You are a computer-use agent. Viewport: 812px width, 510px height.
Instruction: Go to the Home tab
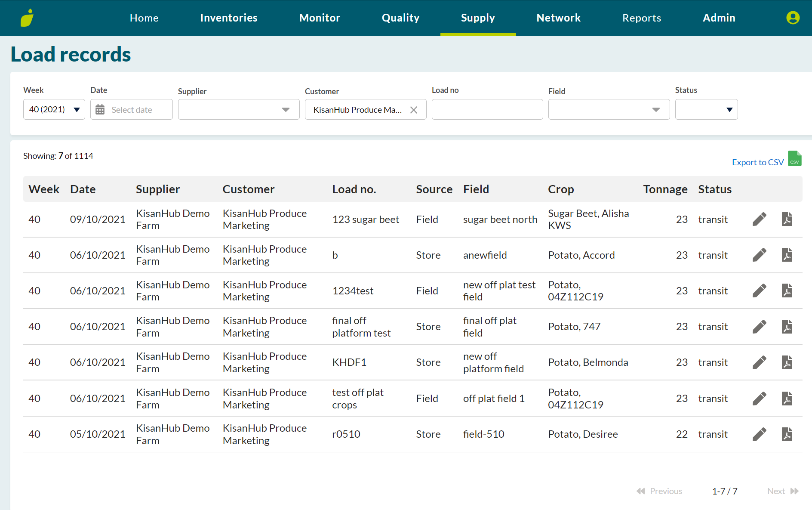(144, 18)
